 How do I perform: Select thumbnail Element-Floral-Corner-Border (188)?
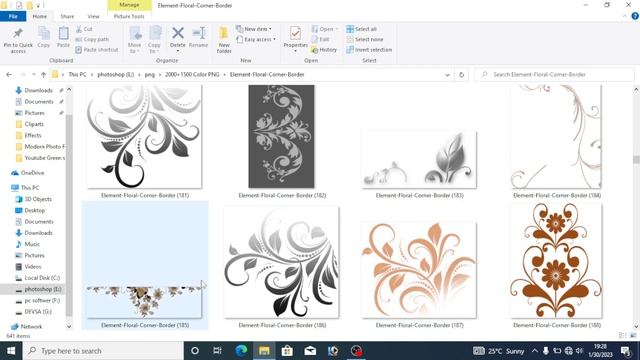coord(556,261)
